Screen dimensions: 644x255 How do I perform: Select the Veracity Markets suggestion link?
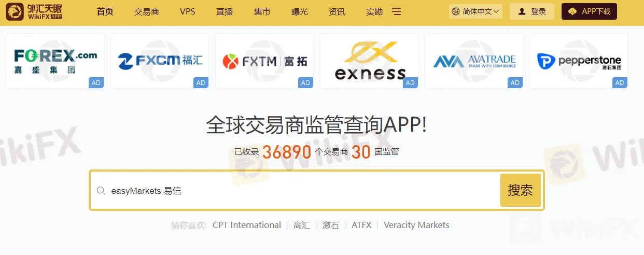pyautogui.click(x=416, y=225)
